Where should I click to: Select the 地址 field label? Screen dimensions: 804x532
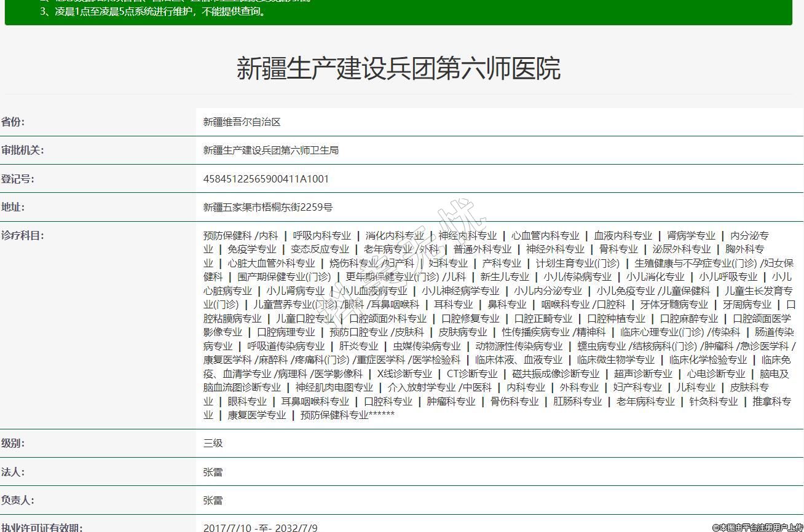[13, 207]
